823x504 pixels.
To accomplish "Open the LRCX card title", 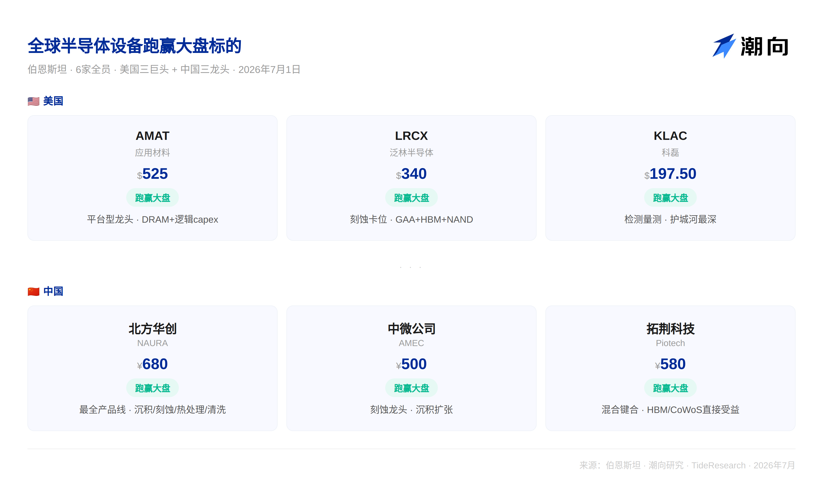I will (411, 136).
